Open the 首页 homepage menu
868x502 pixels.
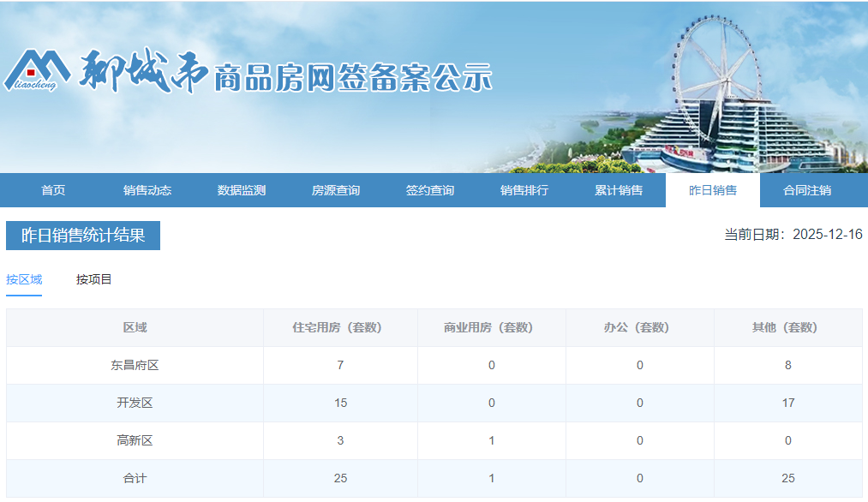pyautogui.click(x=52, y=191)
